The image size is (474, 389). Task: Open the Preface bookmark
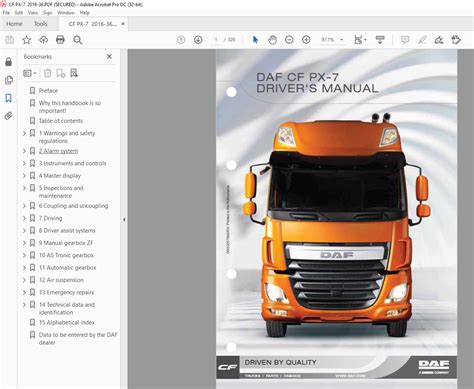48,91
